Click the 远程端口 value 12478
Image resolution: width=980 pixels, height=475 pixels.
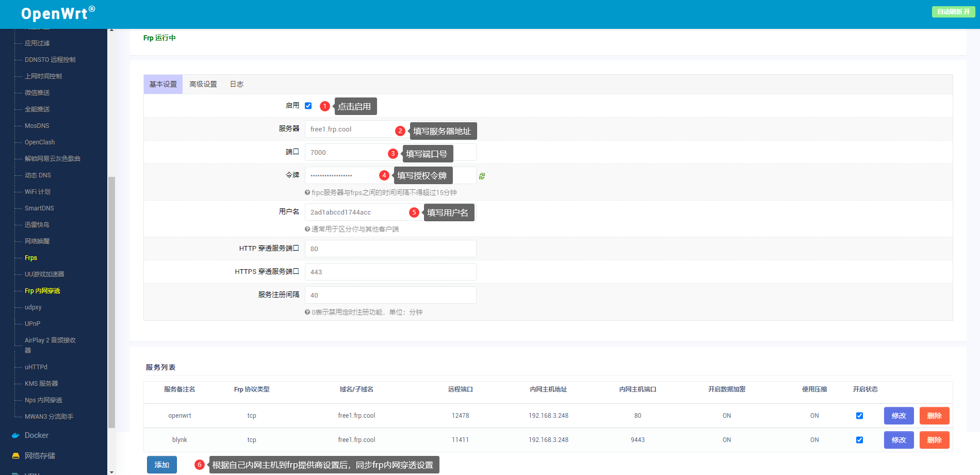pos(461,416)
